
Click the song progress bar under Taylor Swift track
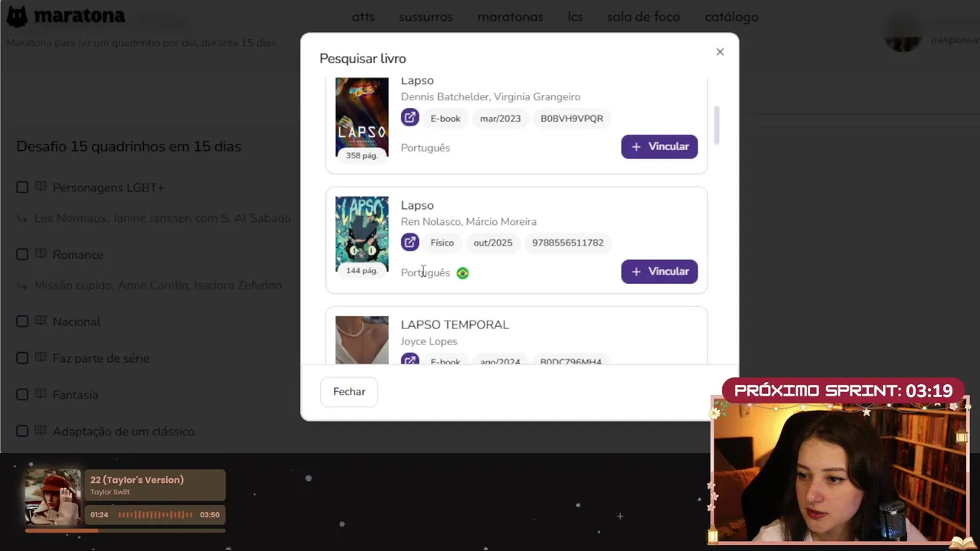125,530
